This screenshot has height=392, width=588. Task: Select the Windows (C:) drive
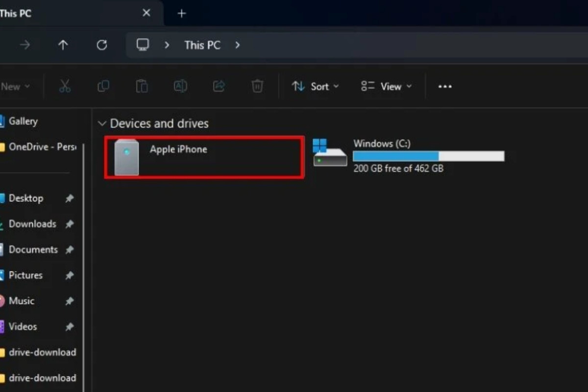[x=409, y=156]
